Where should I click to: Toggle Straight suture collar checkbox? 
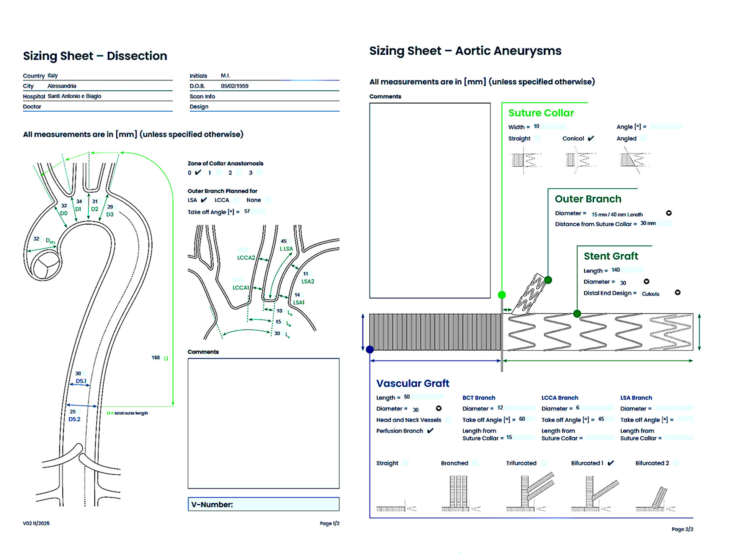coord(537,138)
